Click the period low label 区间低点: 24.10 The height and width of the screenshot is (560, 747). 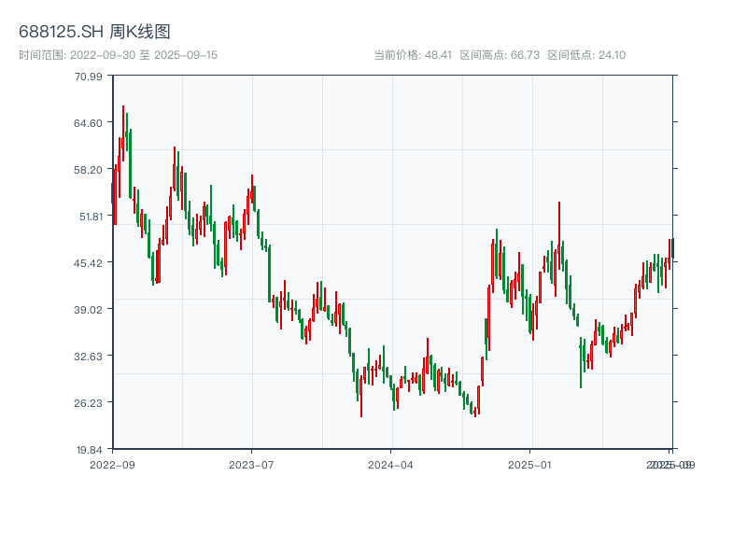click(x=586, y=55)
